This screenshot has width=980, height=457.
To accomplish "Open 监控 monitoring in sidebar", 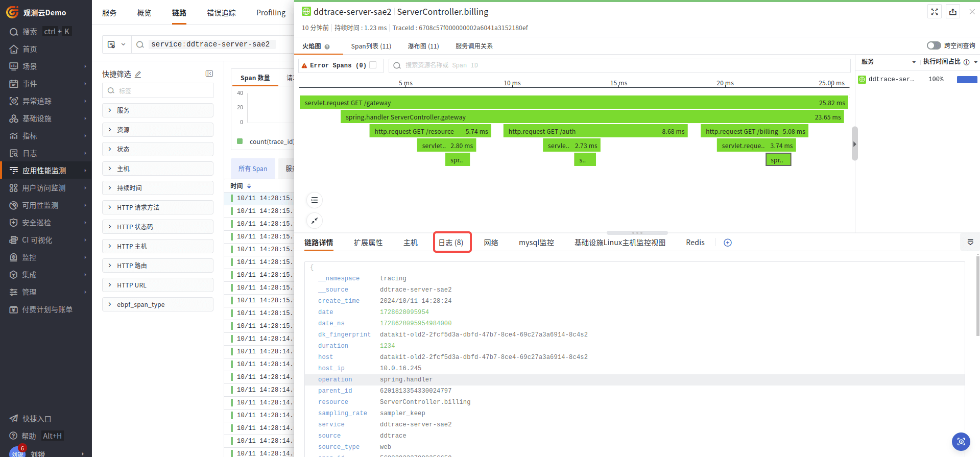I will pyautogui.click(x=46, y=257).
